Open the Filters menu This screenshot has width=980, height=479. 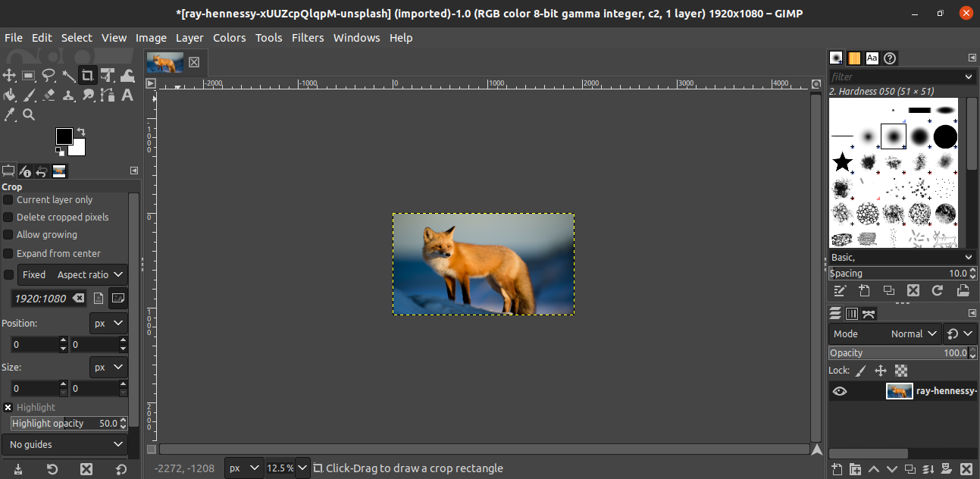tap(307, 38)
